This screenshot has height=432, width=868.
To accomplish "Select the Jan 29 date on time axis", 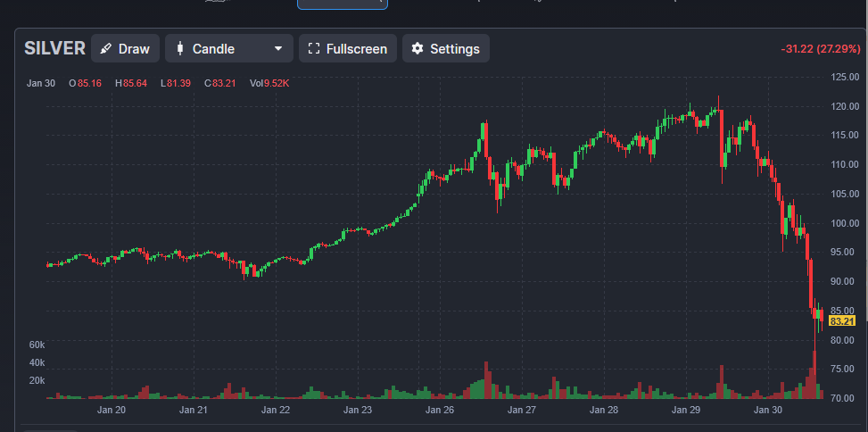I will 686,411.
